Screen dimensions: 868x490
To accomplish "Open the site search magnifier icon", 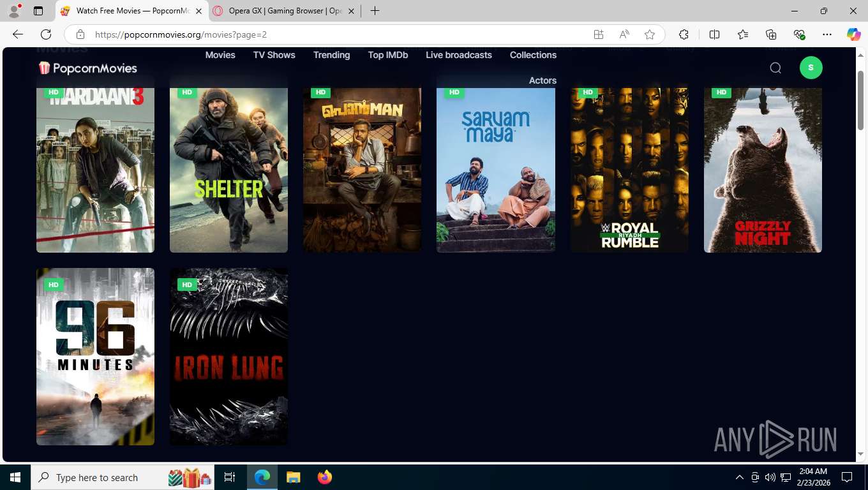I will point(775,68).
